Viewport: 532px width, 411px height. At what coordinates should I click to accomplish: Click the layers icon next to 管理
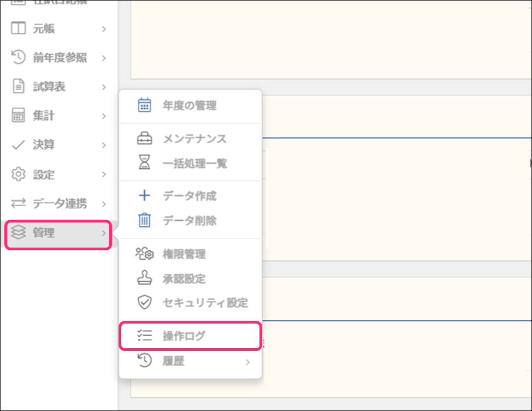click(x=19, y=233)
